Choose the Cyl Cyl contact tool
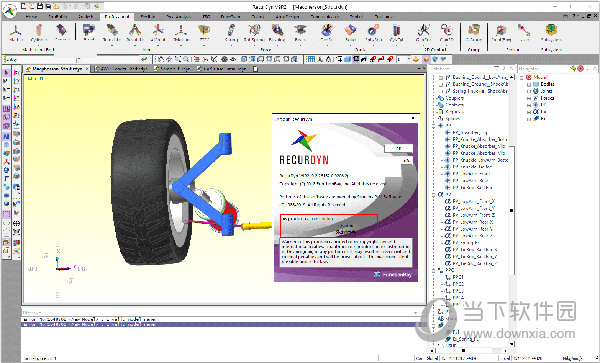Viewport: 600px width, 363px height. 396,33
